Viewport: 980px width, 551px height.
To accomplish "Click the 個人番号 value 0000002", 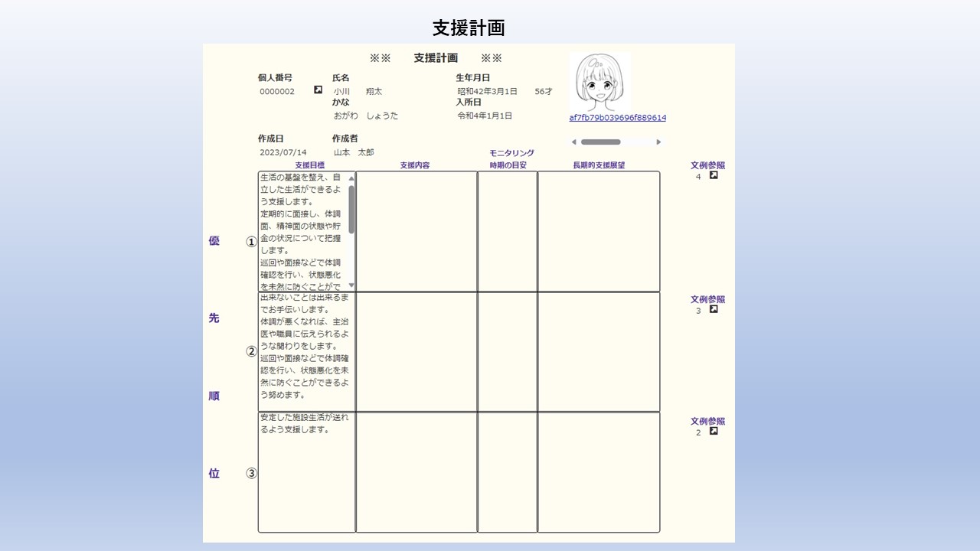I will (277, 92).
